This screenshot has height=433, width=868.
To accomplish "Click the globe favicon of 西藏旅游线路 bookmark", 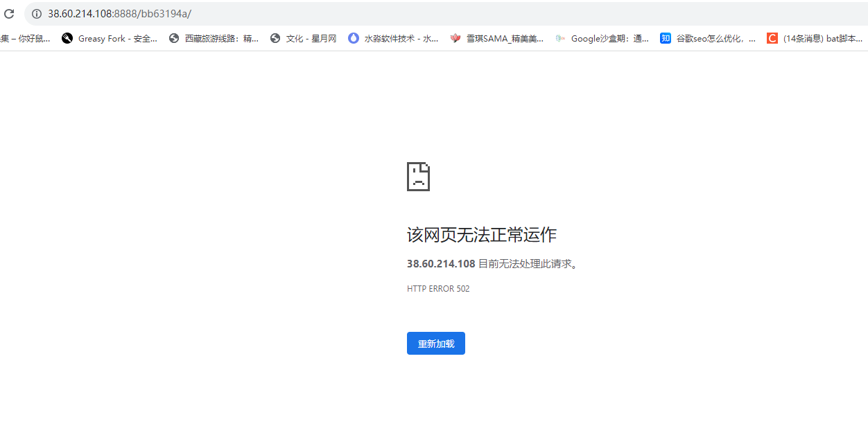I will click(174, 39).
